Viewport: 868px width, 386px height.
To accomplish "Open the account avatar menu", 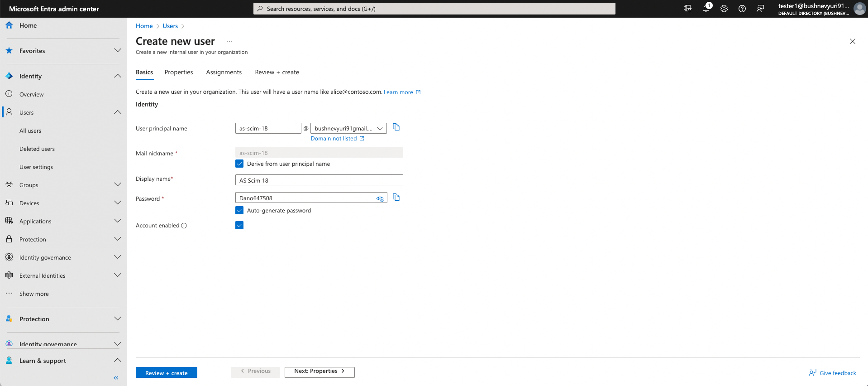I will pyautogui.click(x=859, y=9).
